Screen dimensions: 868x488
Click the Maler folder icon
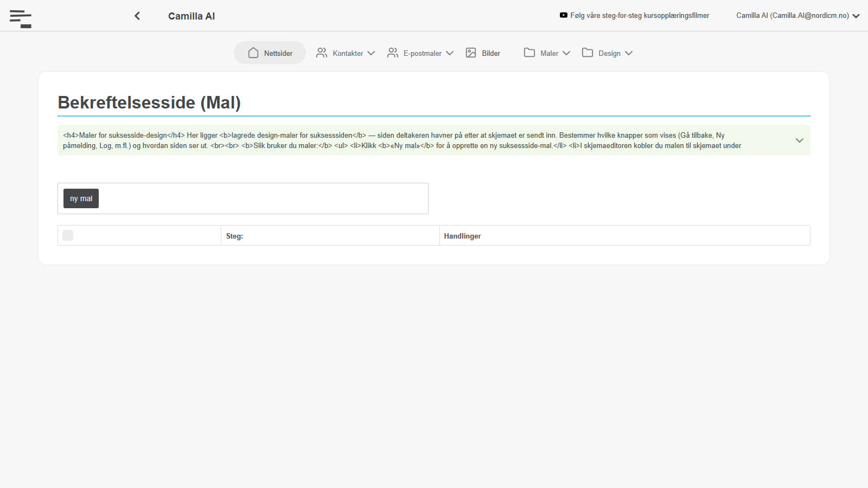click(529, 53)
